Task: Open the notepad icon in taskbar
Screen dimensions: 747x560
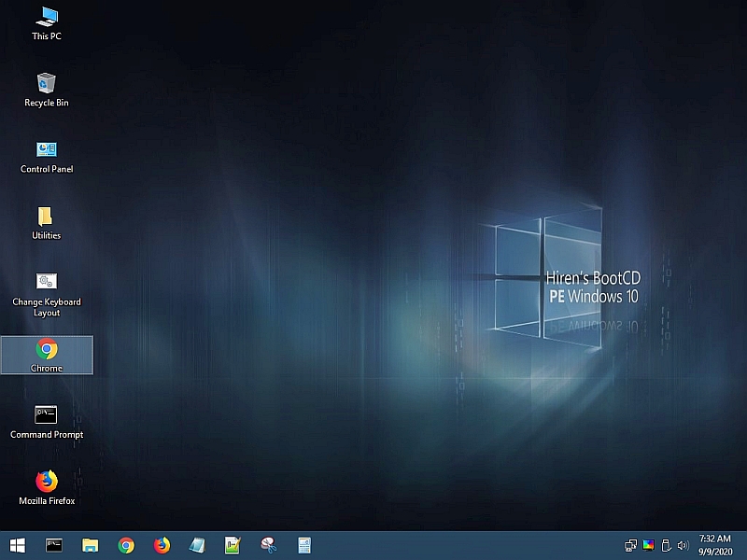Action: click(x=197, y=545)
